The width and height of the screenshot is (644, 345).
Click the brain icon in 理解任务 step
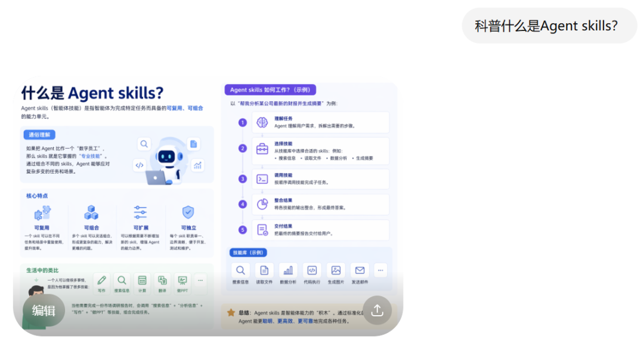tap(262, 122)
